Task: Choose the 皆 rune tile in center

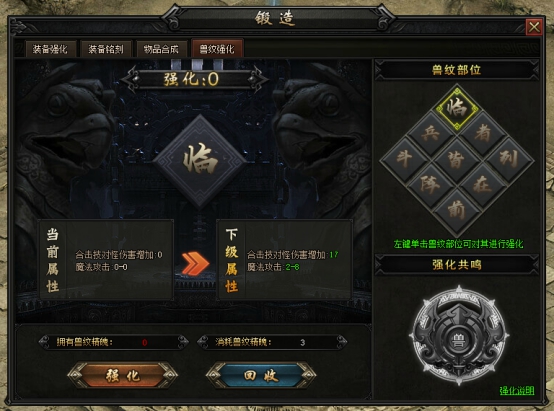Action: tap(457, 159)
